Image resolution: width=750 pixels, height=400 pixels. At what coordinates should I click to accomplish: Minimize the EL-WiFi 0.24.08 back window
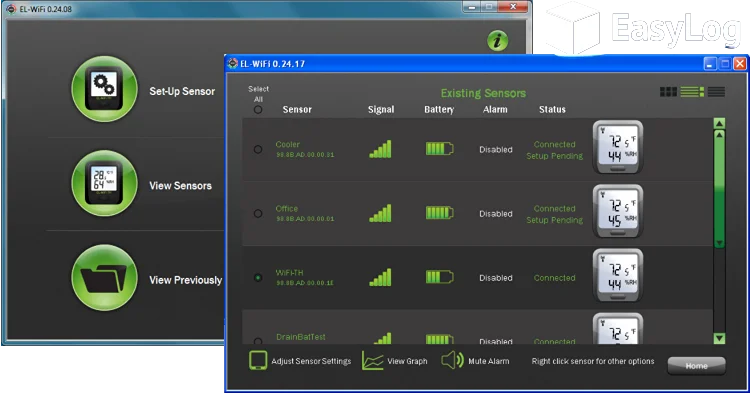click(472, 7)
